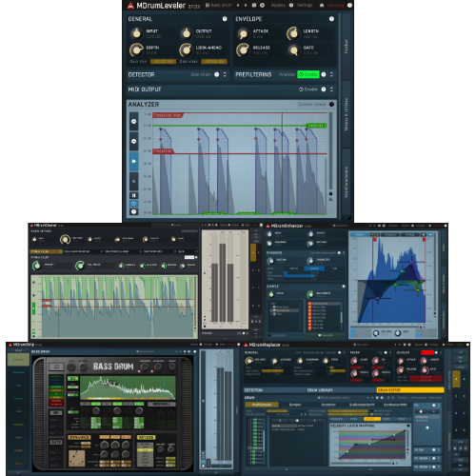Toggle MIDI Output Enable
The height and width of the screenshot is (476, 476).
(x=308, y=89)
